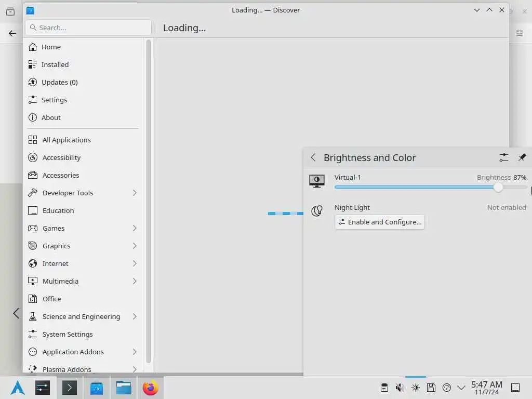Viewport: 532px width, 399px height.
Task: Click the Games controller icon
Action: pos(33,228)
